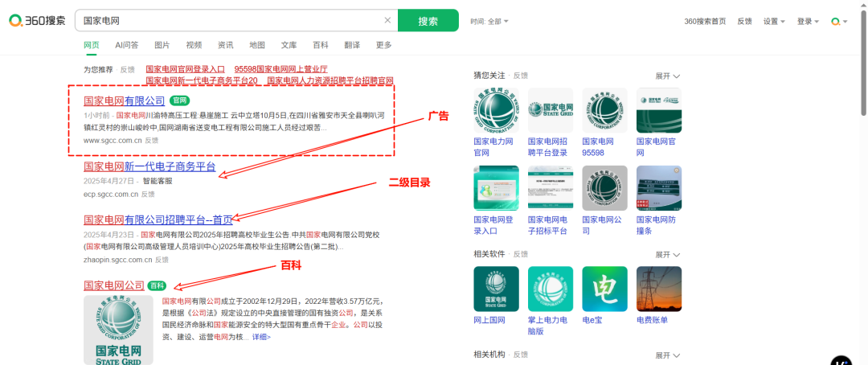Expand the 登录 dropdown

pyautogui.click(x=808, y=21)
